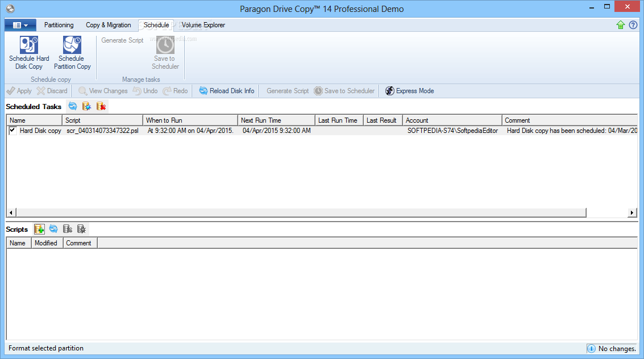Click the horizontal scrollbar left arrow
Viewport: 644px width, 359px height.
(x=11, y=212)
